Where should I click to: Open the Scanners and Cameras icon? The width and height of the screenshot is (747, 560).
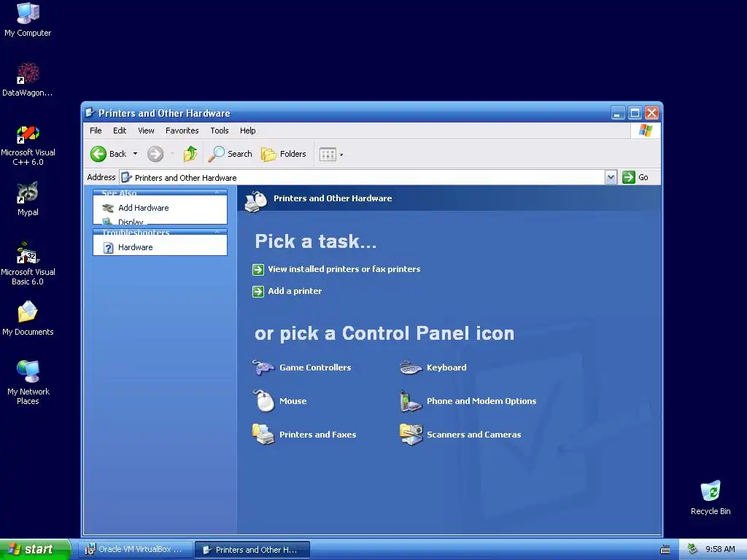tap(411, 435)
